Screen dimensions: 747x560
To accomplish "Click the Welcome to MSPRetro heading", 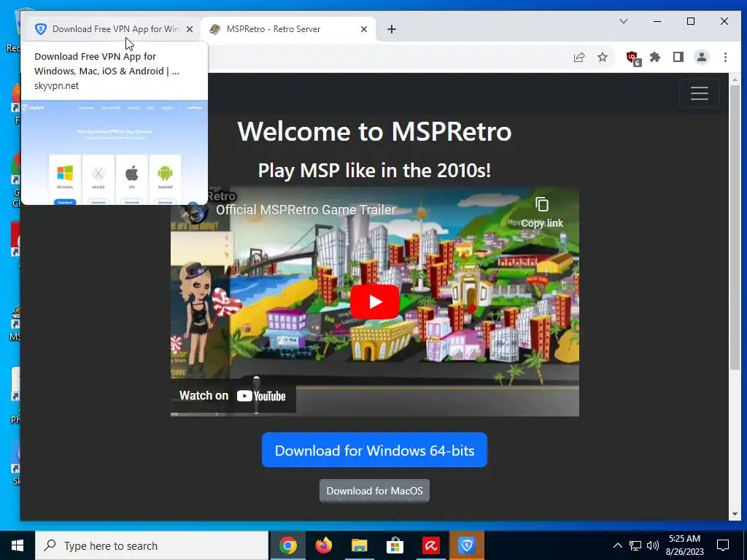I will click(374, 131).
